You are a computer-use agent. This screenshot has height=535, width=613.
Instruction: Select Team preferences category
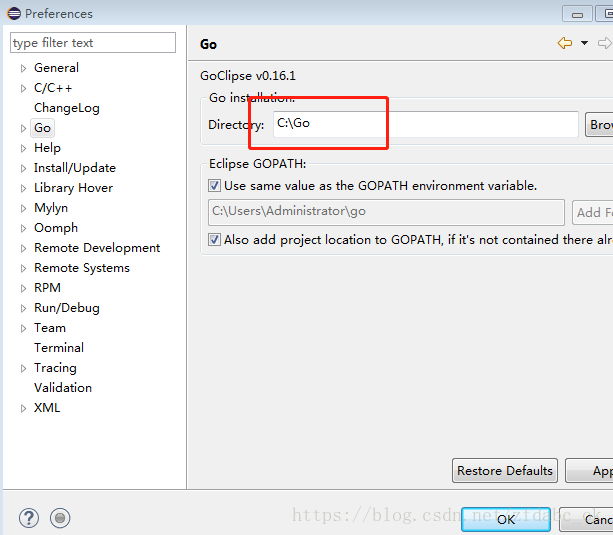click(50, 328)
